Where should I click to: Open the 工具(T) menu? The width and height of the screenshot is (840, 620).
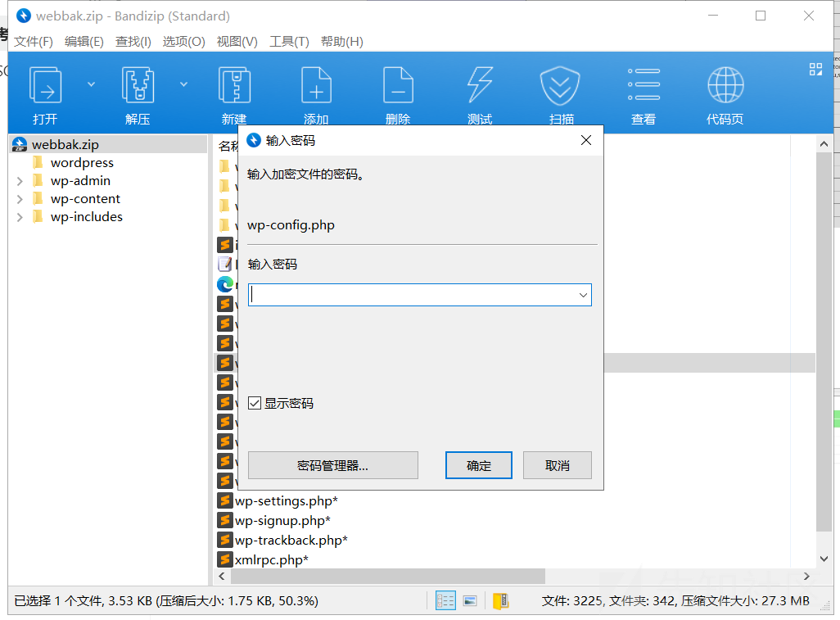[x=289, y=42]
